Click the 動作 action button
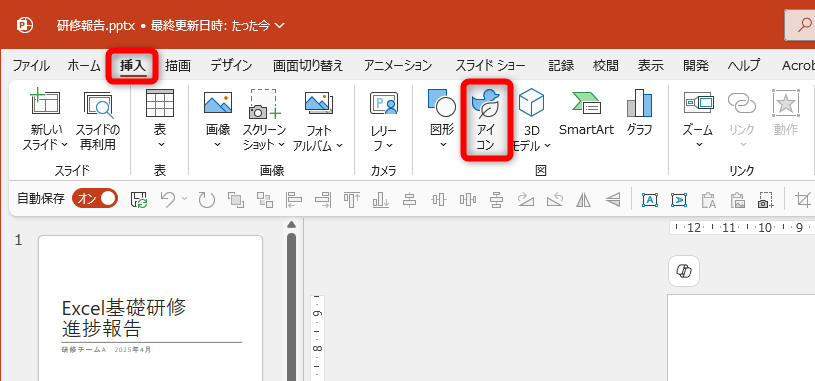This screenshot has height=381, width=815. click(785, 113)
